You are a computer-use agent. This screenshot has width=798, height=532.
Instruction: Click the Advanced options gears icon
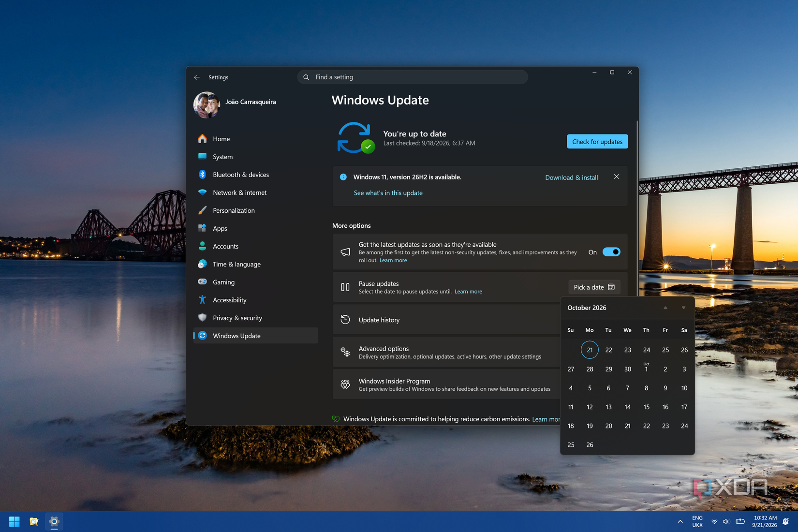(345, 352)
